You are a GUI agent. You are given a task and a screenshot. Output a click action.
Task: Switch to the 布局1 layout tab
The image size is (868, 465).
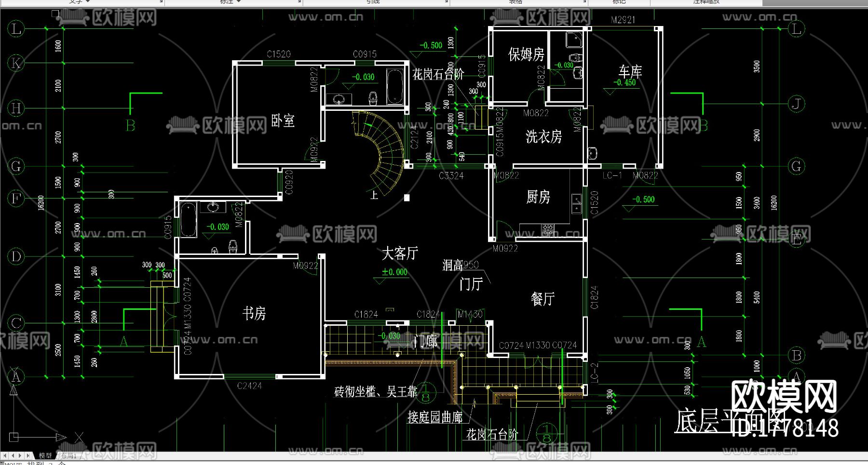point(68,455)
